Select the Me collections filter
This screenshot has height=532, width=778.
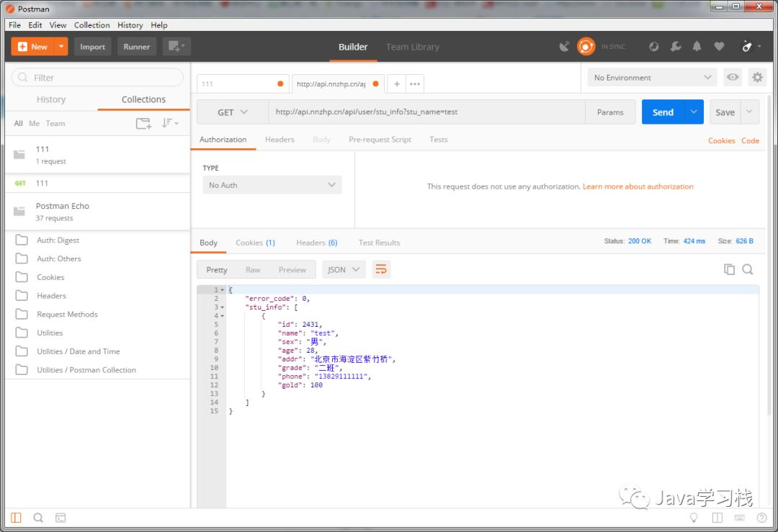pyautogui.click(x=35, y=123)
